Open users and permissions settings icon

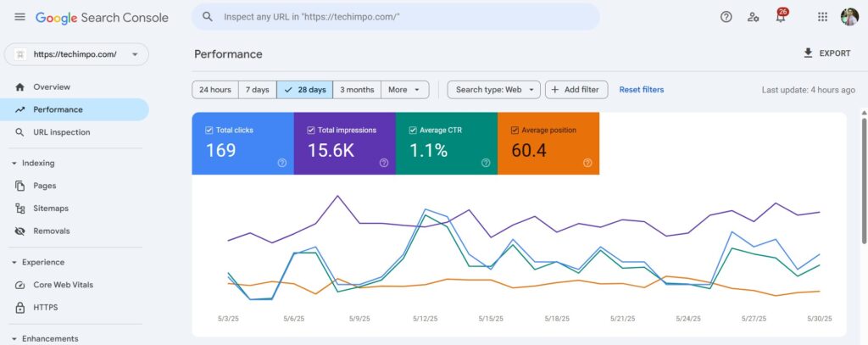tap(753, 17)
